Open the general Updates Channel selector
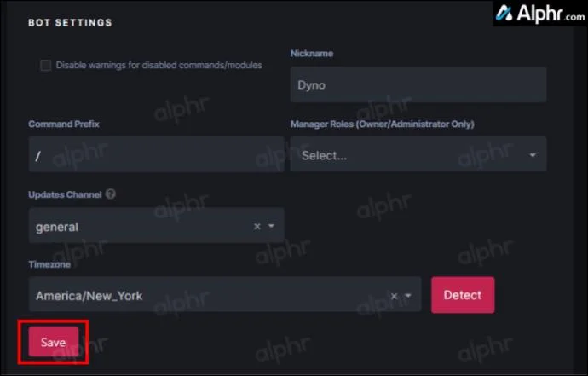Image resolution: width=588 pixels, height=376 pixels. click(136, 227)
